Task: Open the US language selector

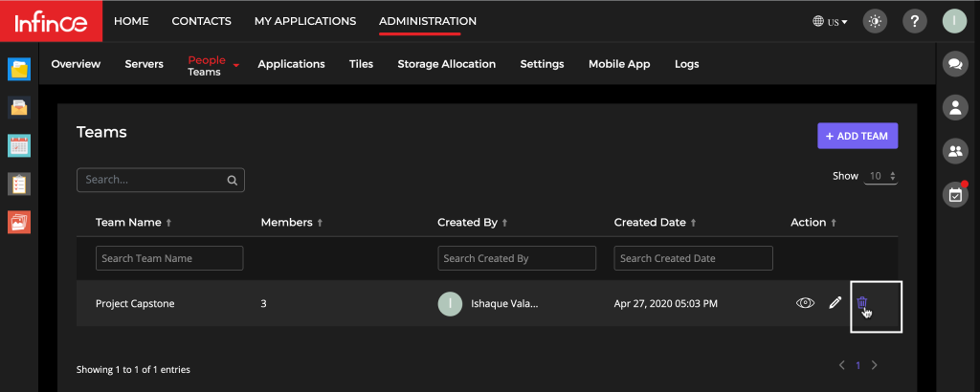Action: pyautogui.click(x=830, y=22)
